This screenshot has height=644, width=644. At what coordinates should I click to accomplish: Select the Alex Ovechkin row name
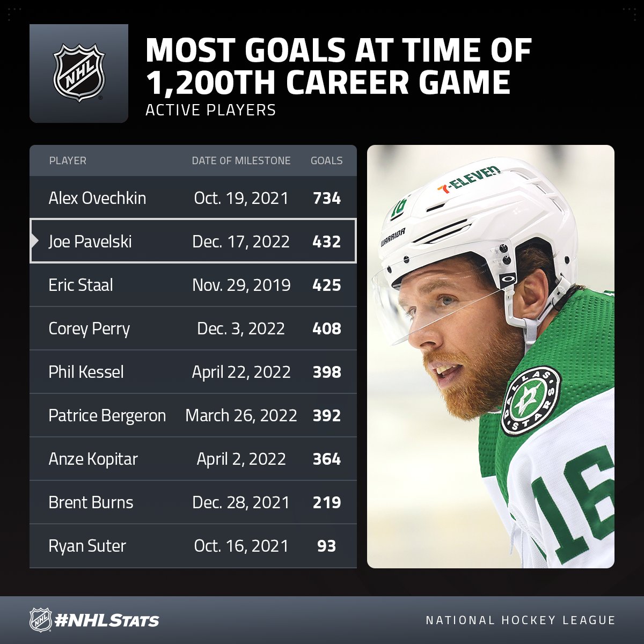(x=97, y=198)
